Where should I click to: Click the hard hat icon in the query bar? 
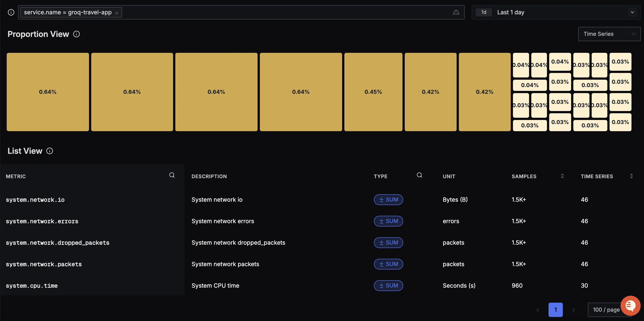pyautogui.click(x=456, y=12)
